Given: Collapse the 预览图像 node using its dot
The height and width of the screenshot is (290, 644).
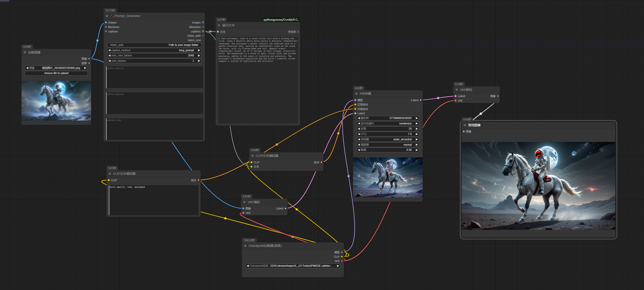Looking at the screenshot, I should point(465,125).
